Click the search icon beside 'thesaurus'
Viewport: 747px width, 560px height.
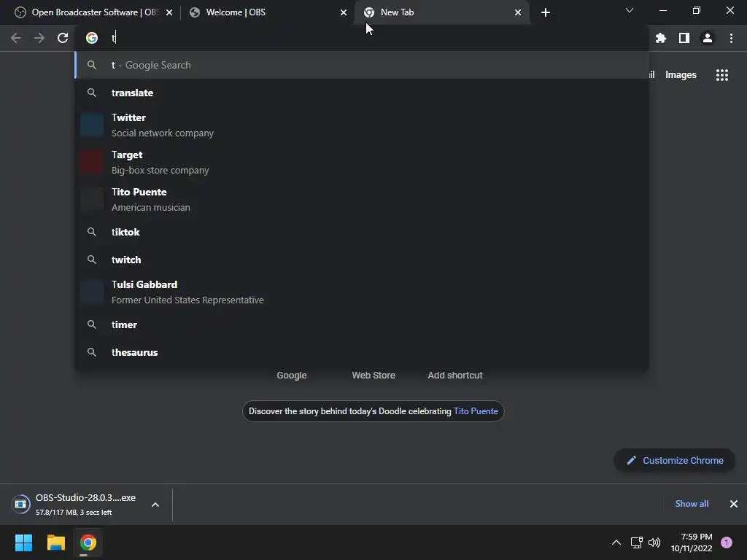click(92, 352)
